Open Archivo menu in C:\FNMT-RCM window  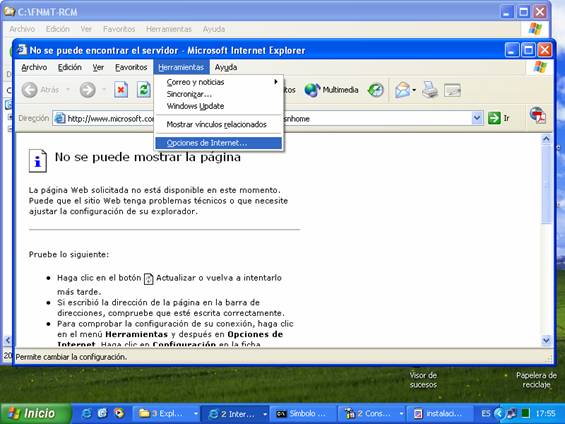(22, 29)
